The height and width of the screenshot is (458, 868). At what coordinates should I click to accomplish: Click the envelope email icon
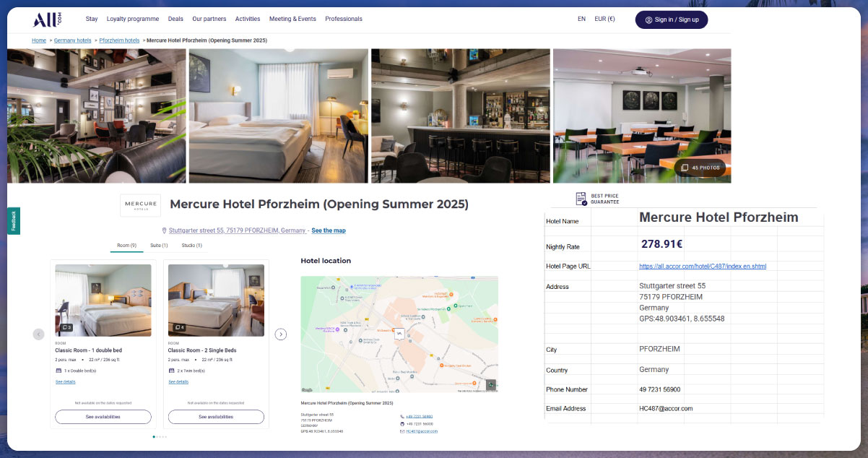pyautogui.click(x=402, y=431)
